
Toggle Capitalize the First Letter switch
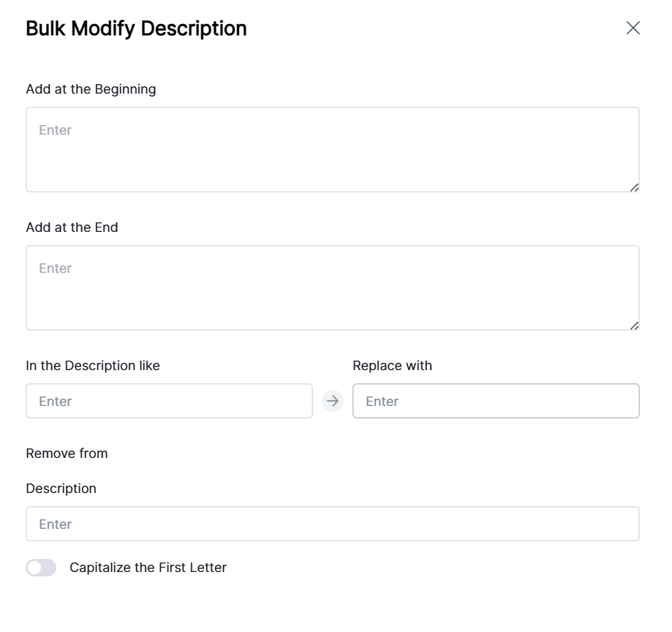click(x=41, y=568)
